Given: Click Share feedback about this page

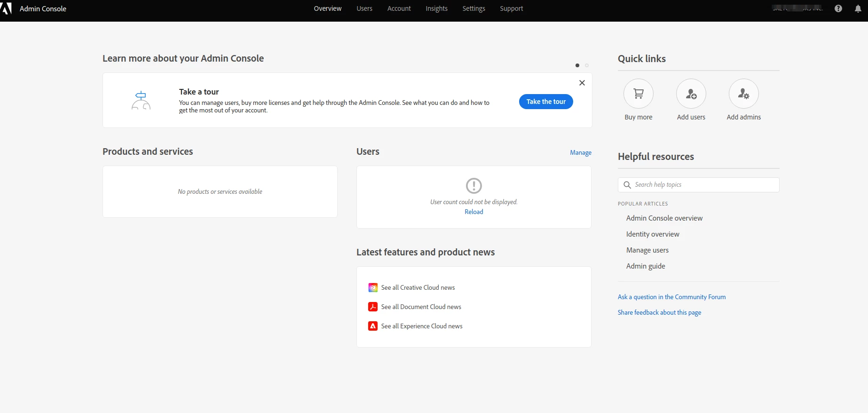Looking at the screenshot, I should 659,312.
